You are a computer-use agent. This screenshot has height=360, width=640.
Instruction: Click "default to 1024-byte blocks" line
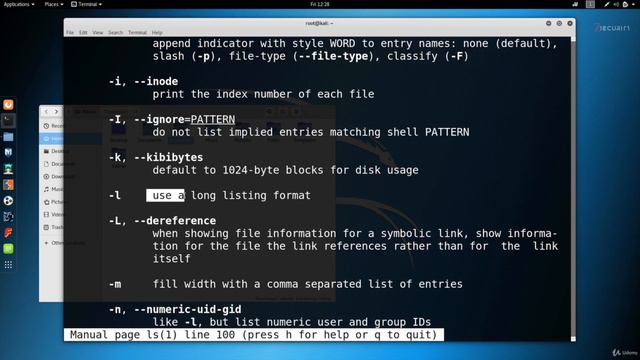pos(285,170)
